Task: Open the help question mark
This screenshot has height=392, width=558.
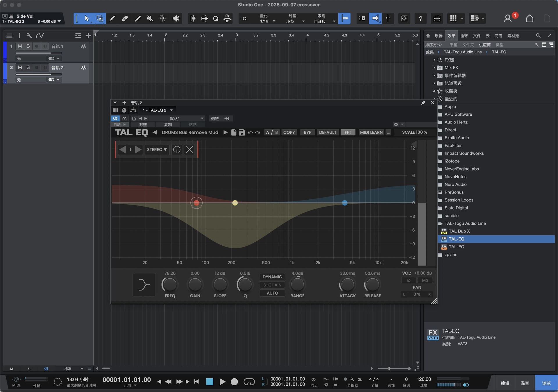Action: point(421,19)
